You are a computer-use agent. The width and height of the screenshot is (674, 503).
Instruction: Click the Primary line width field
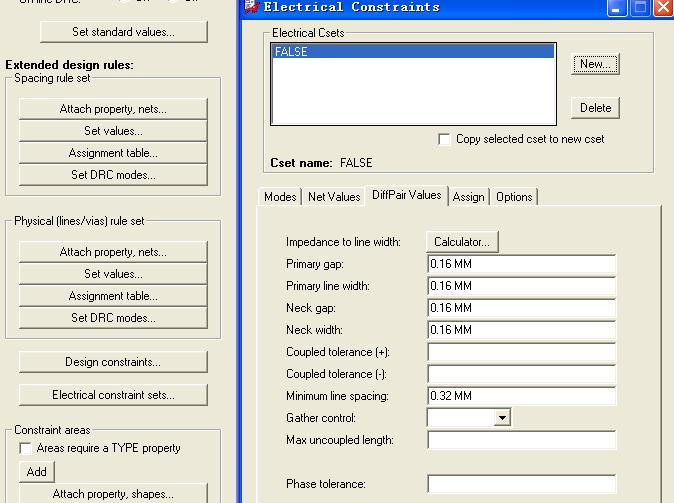521,286
